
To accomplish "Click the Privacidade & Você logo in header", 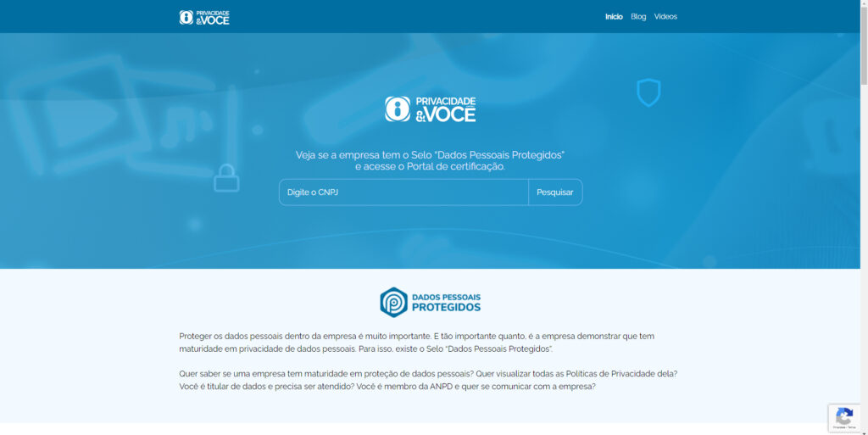I will coord(204,17).
